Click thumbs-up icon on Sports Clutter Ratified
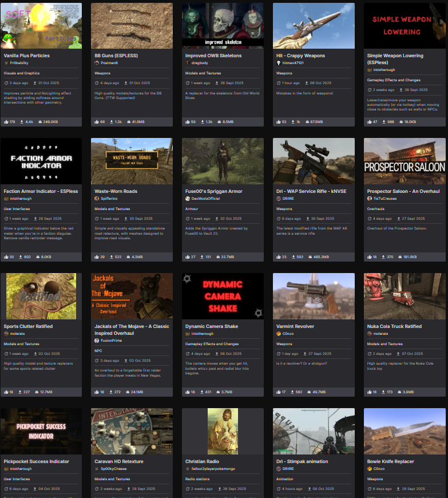This screenshot has width=448, height=498. coord(6,392)
